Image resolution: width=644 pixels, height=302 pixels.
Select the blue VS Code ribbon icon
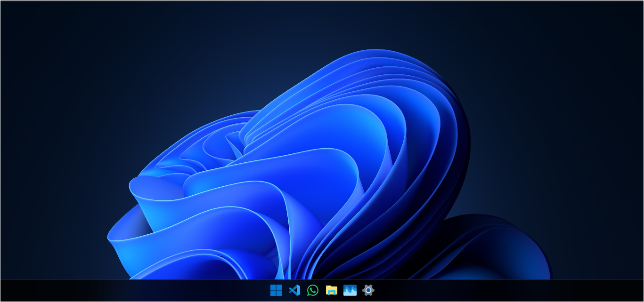(294, 290)
